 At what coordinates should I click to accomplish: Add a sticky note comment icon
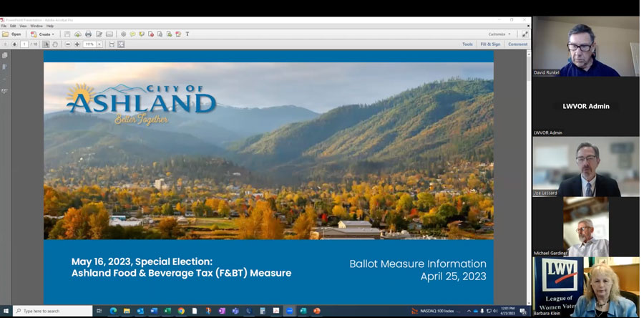(x=132, y=34)
